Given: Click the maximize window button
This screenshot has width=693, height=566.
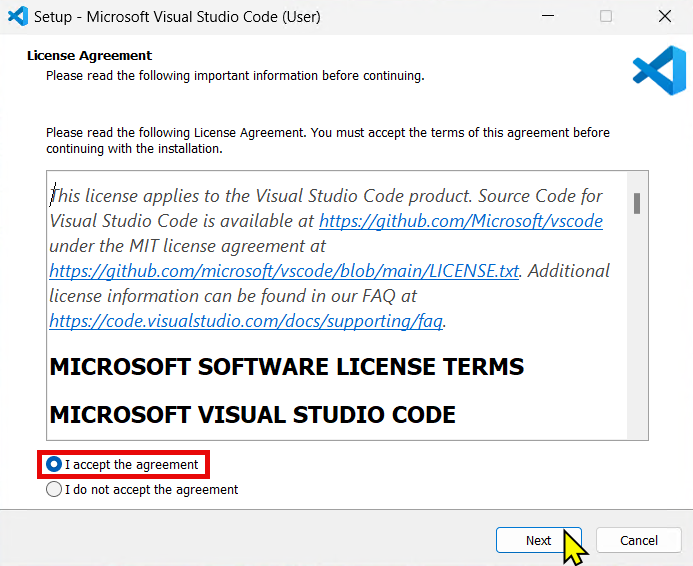Looking at the screenshot, I should click(x=606, y=17).
